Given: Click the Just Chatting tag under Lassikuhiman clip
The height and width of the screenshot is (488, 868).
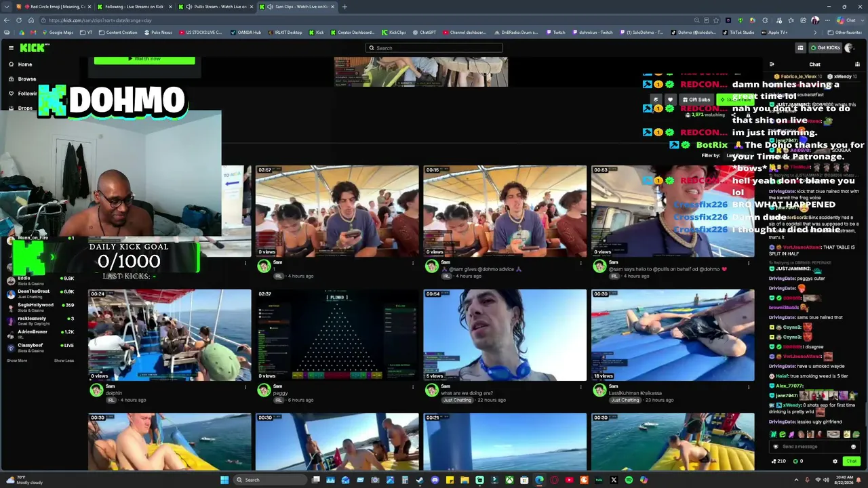Looking at the screenshot, I should tap(625, 400).
